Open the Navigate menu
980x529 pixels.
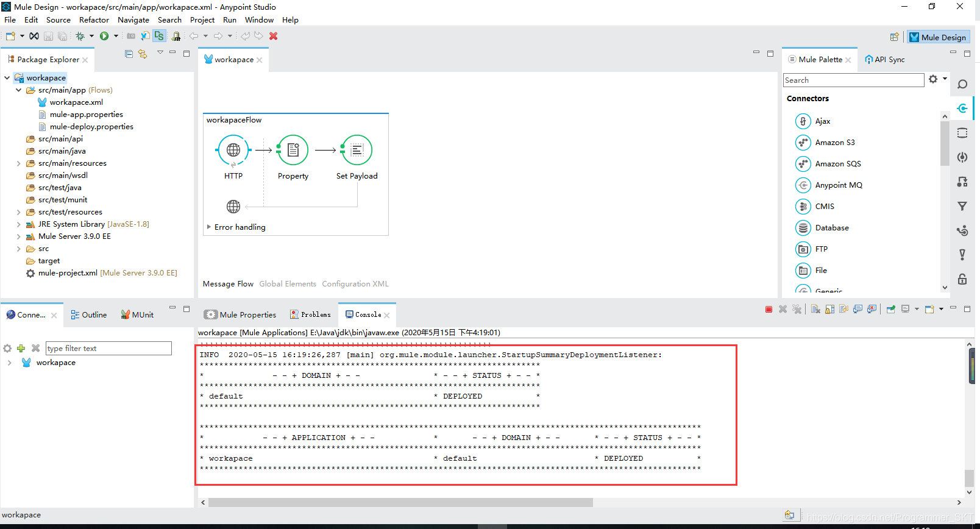tap(133, 20)
